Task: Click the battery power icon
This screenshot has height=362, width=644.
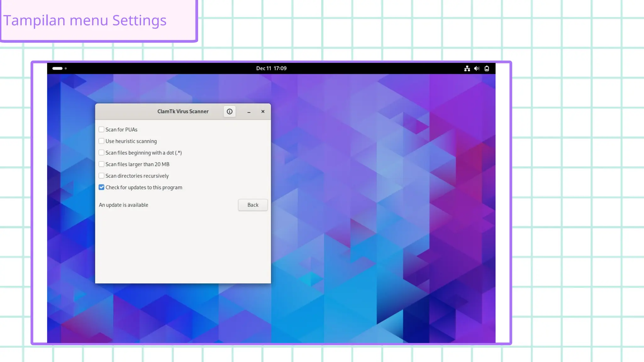Action: tap(487, 69)
